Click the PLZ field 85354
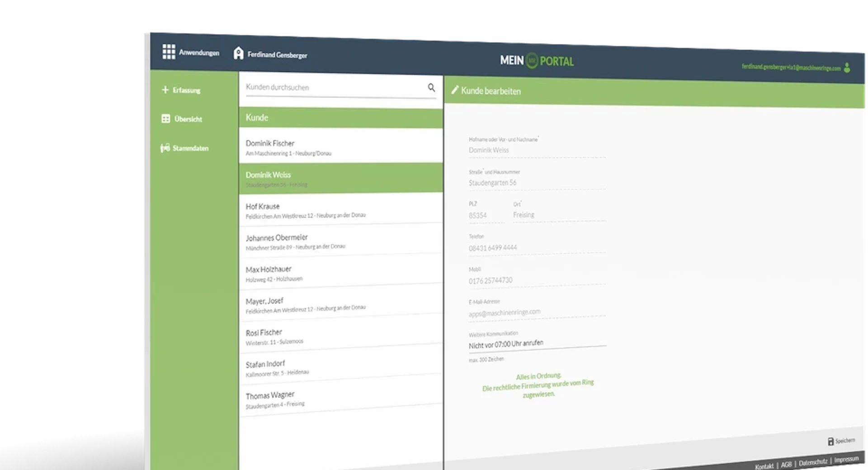 coord(486,216)
